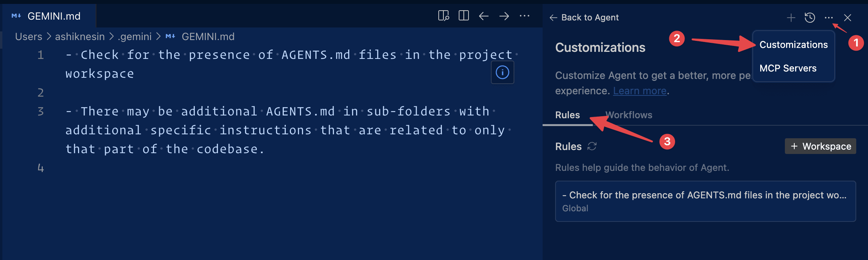
Task: Split the editor with the split icon
Action: coord(464,16)
